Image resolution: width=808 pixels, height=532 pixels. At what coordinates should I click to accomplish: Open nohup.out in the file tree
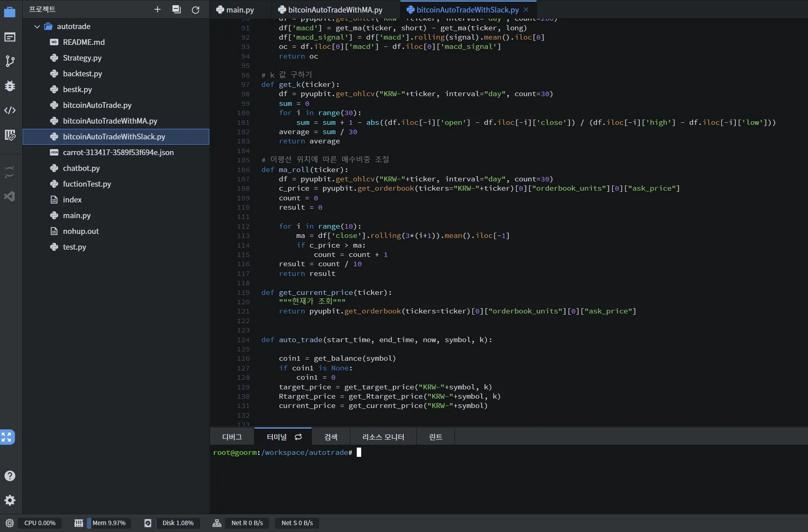point(116,231)
